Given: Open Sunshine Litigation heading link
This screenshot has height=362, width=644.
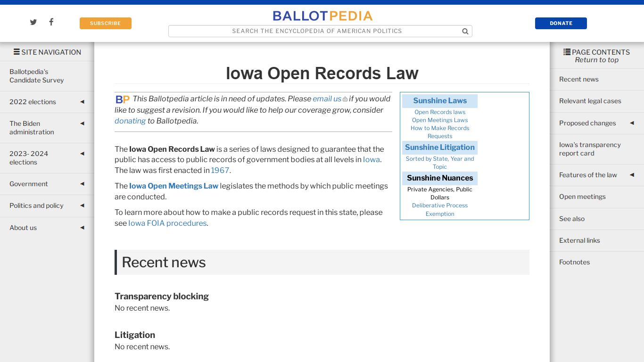Looking at the screenshot, I should (440, 147).
